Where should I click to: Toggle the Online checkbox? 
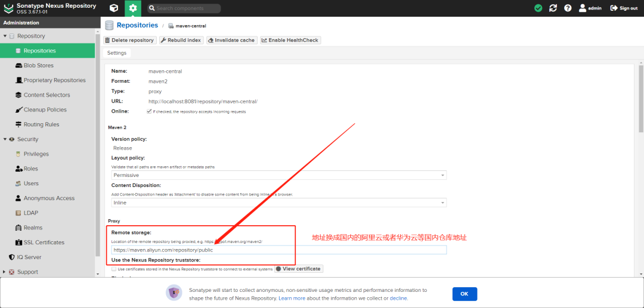[149, 111]
